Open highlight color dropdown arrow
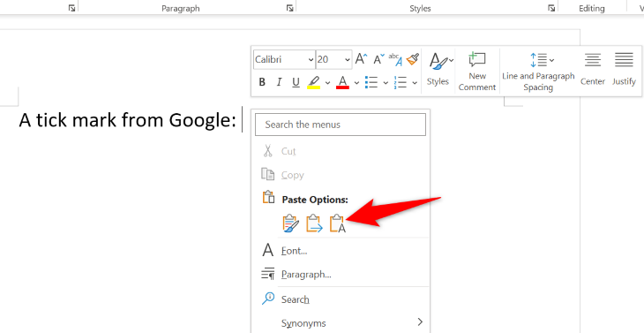This screenshot has width=644, height=333. [x=327, y=83]
